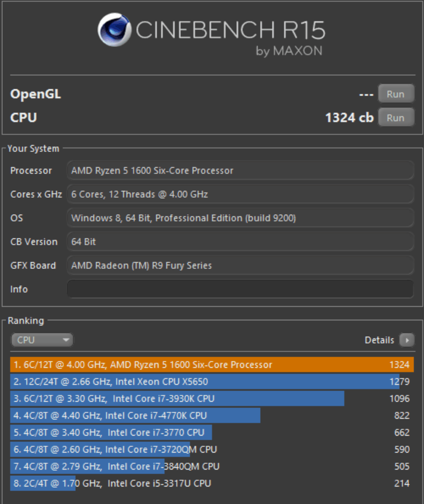Click the GFX Board Radeon field
Screen dimensions: 424x504
(240, 266)
